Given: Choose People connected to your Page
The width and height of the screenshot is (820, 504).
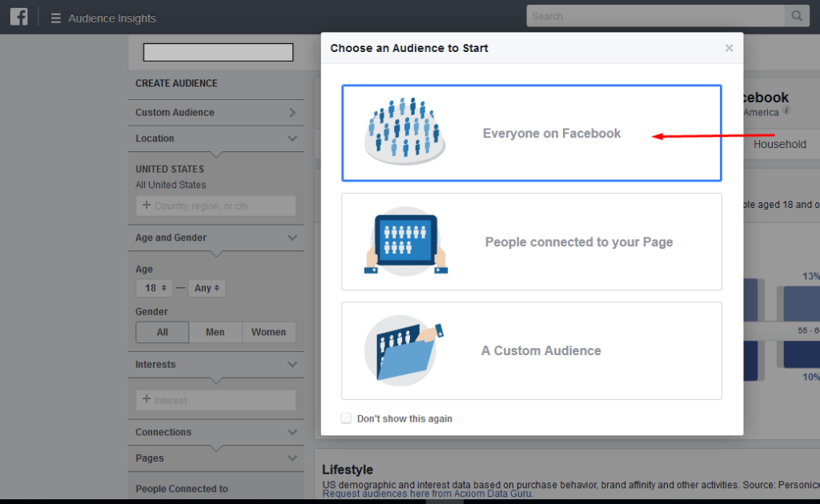Looking at the screenshot, I should pyautogui.click(x=532, y=242).
